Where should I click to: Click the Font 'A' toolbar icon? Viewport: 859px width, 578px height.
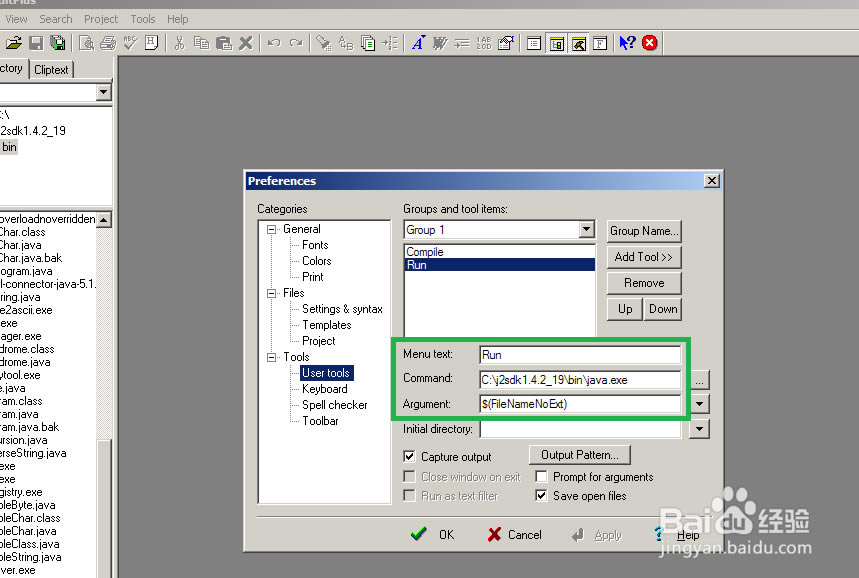pyautogui.click(x=418, y=43)
